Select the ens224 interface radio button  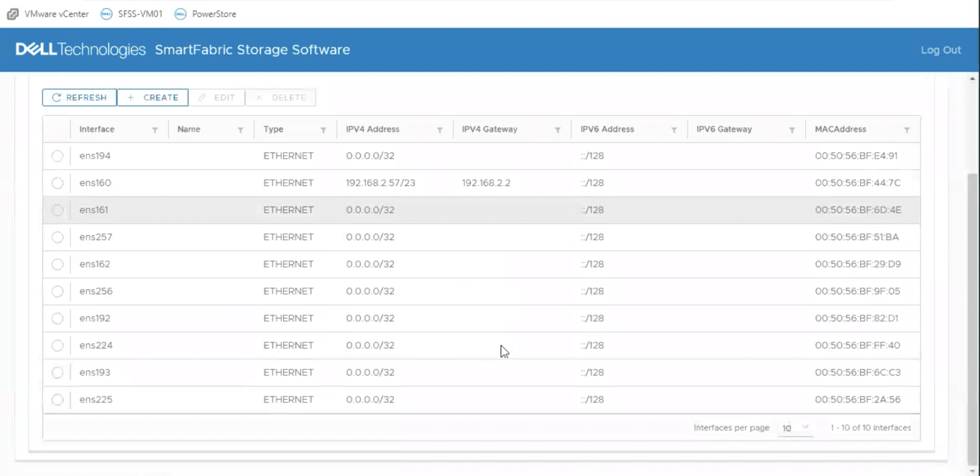[x=57, y=345]
